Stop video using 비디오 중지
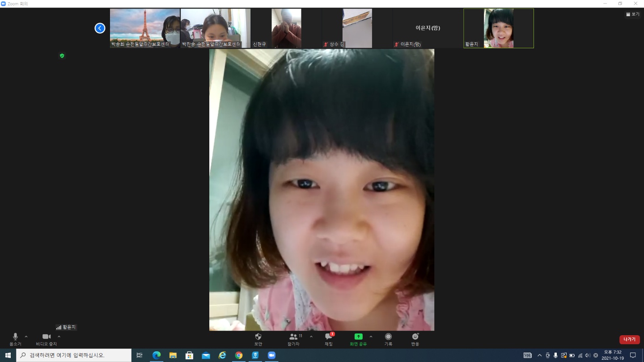The image size is (644, 362). click(x=47, y=339)
